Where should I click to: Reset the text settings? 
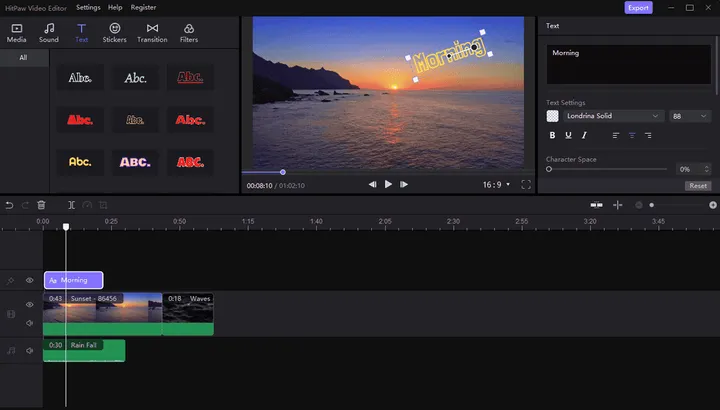pyautogui.click(x=698, y=186)
